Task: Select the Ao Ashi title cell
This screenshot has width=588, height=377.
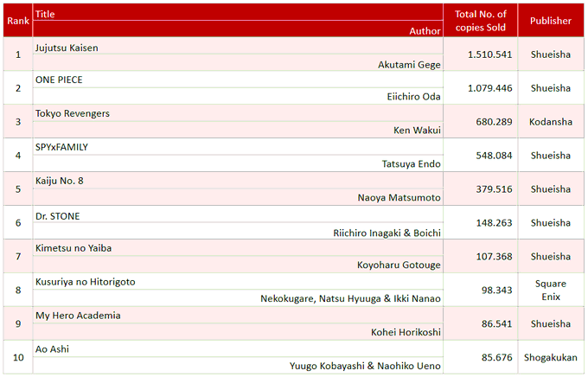Action: click(238, 348)
